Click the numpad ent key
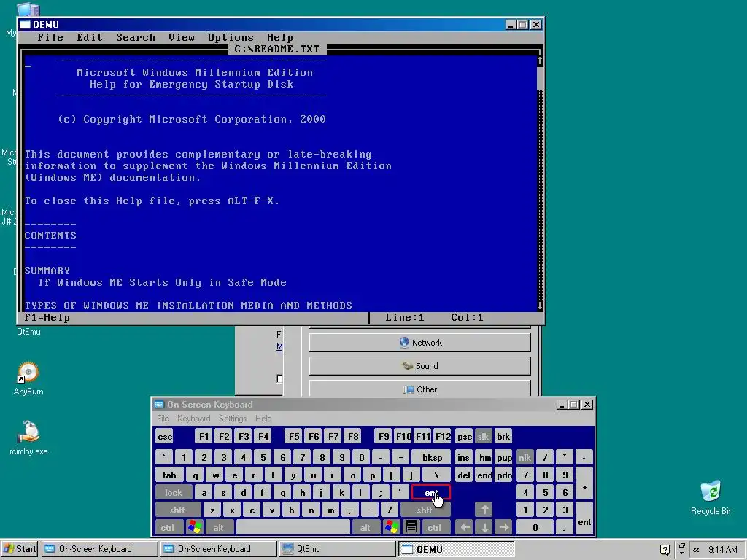The image size is (747, 560). point(584,518)
